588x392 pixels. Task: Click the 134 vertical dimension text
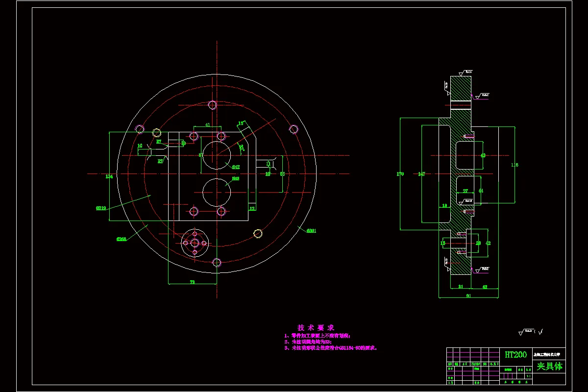(x=109, y=176)
